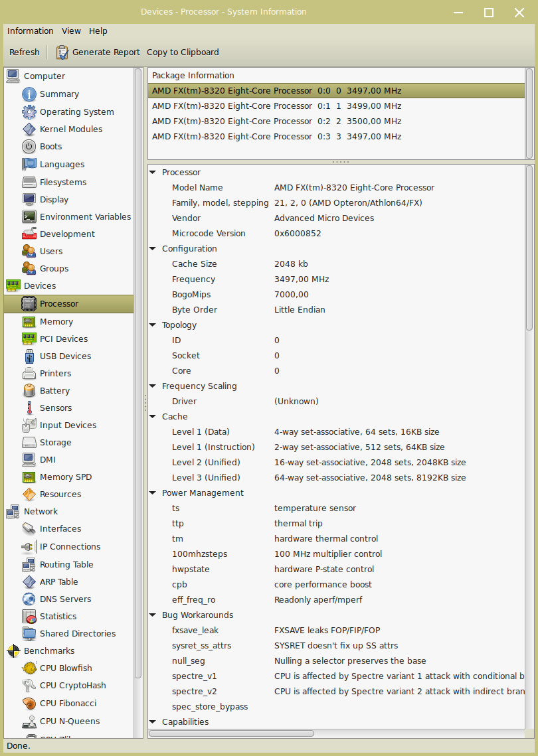Select the Devices category
Image resolution: width=538 pixels, height=756 pixels.
40,286
